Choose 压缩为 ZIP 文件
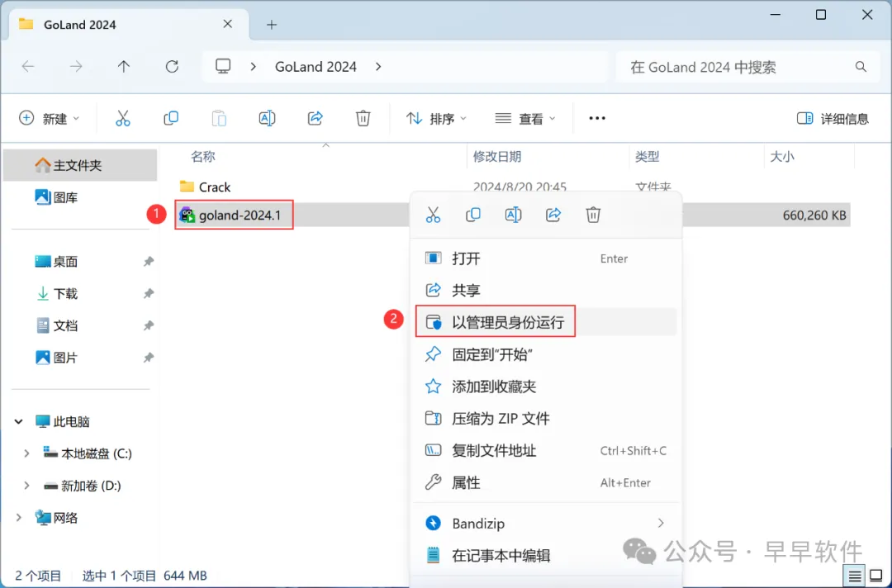This screenshot has width=892, height=588. (x=546, y=419)
